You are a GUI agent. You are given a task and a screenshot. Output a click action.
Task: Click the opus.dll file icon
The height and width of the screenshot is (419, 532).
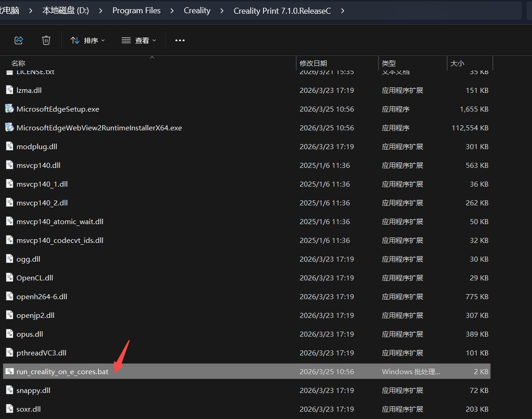coord(10,334)
